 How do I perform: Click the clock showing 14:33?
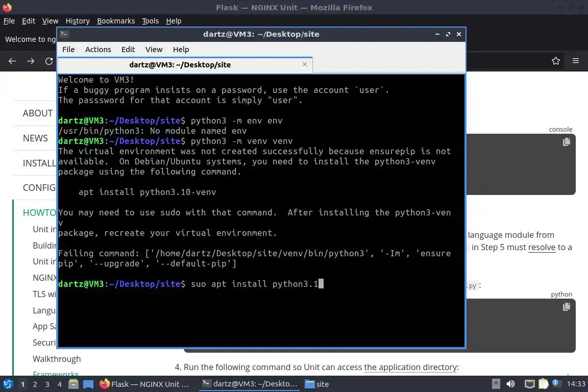pos(576,384)
